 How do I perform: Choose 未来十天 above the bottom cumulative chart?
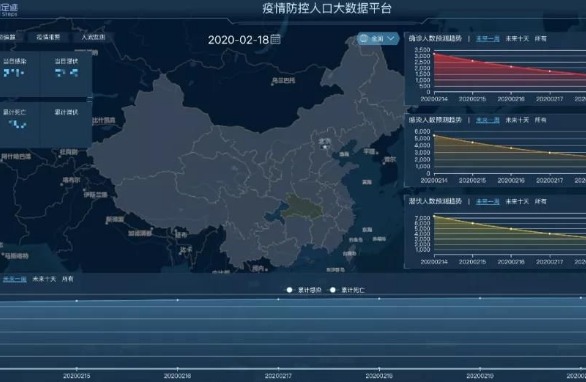click(x=44, y=279)
